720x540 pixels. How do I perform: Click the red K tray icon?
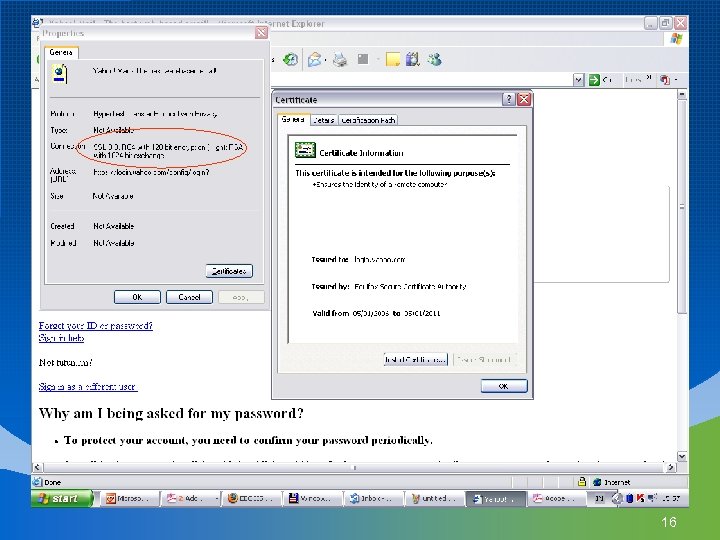pos(640,499)
